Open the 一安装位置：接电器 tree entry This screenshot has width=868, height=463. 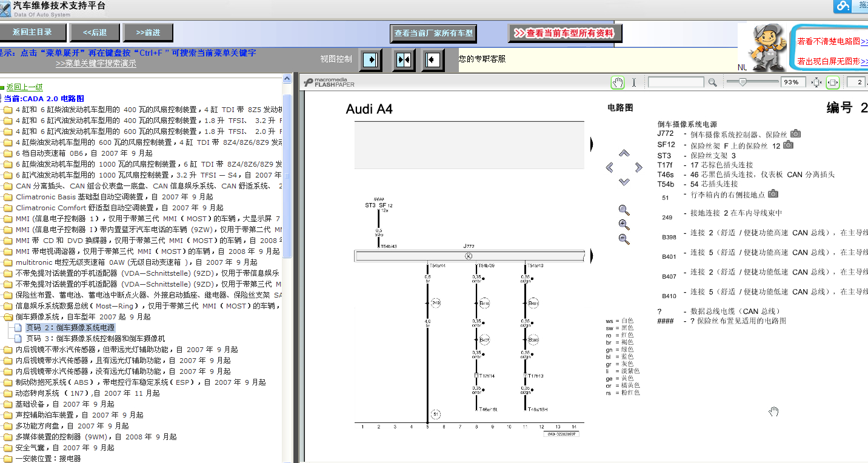pos(48,459)
